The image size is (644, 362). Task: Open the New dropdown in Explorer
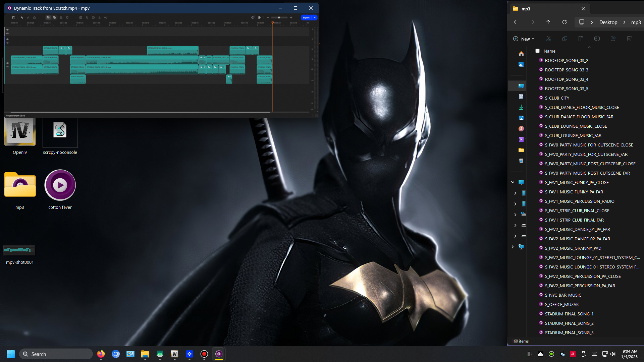point(524,39)
